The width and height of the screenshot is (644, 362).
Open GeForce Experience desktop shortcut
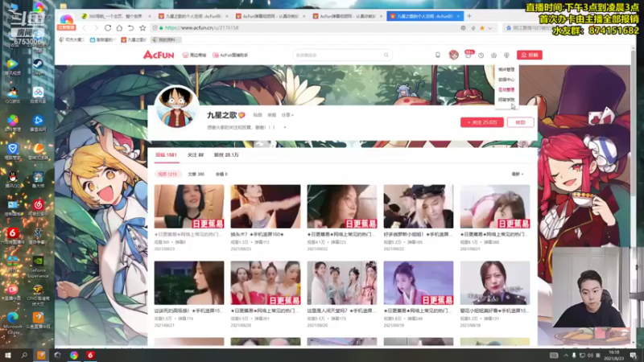38,267
